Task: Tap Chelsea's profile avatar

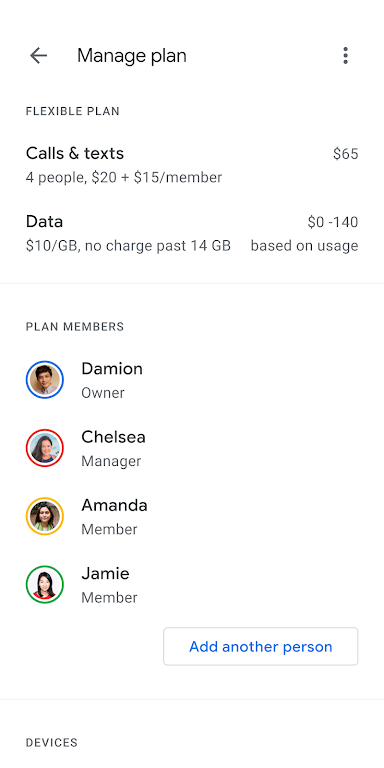Action: tap(45, 448)
